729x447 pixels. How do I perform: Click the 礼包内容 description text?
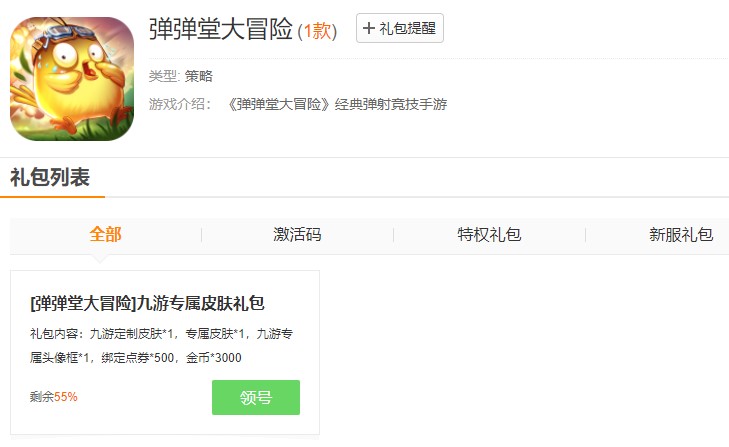[161, 346]
